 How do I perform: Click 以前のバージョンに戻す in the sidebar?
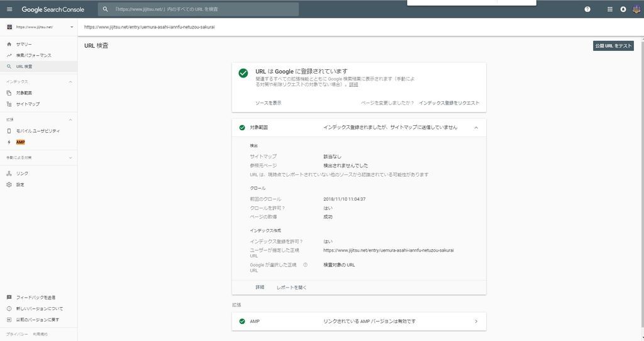coord(38,320)
